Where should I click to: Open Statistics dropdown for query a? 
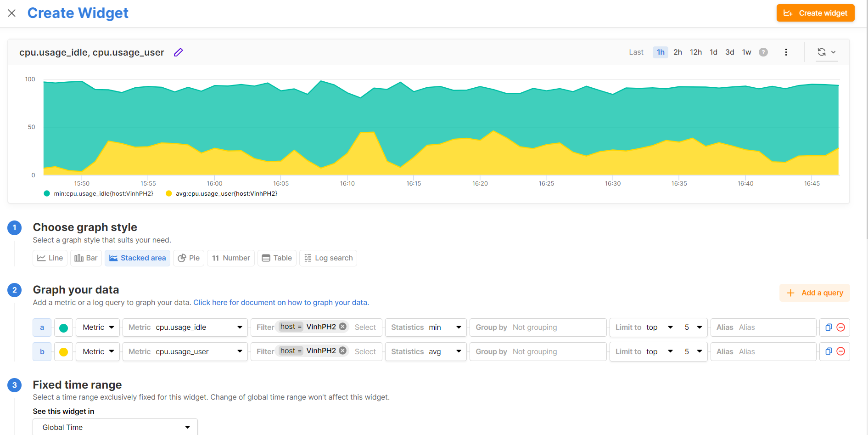426,328
